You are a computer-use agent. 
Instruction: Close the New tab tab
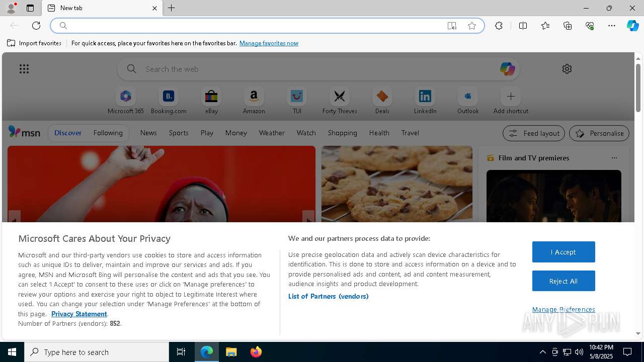[154, 8]
